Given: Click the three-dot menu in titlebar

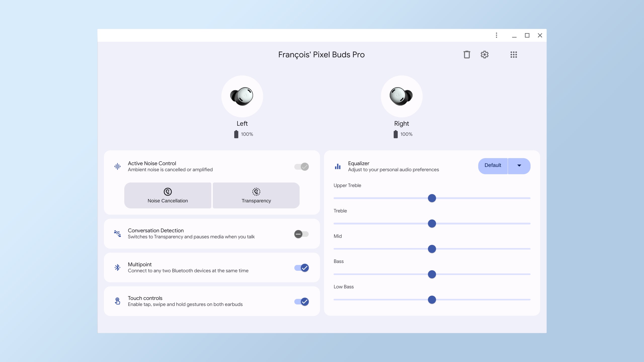Looking at the screenshot, I should pos(496,35).
